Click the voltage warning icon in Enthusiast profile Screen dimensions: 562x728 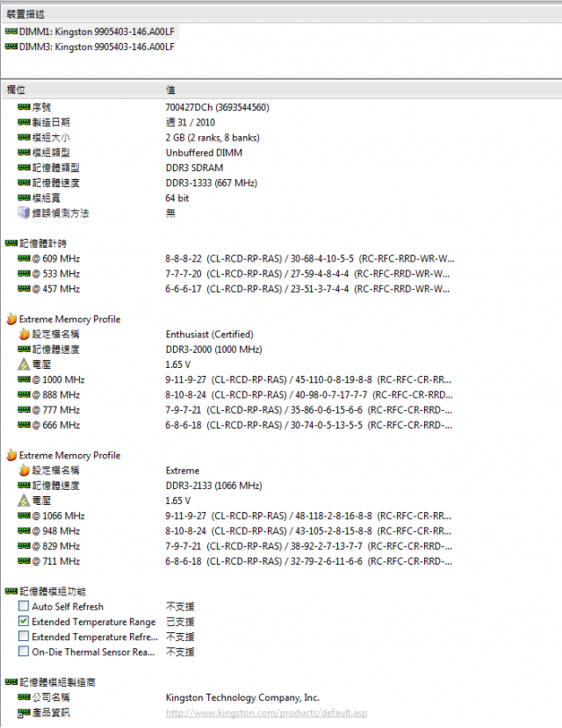point(24,364)
